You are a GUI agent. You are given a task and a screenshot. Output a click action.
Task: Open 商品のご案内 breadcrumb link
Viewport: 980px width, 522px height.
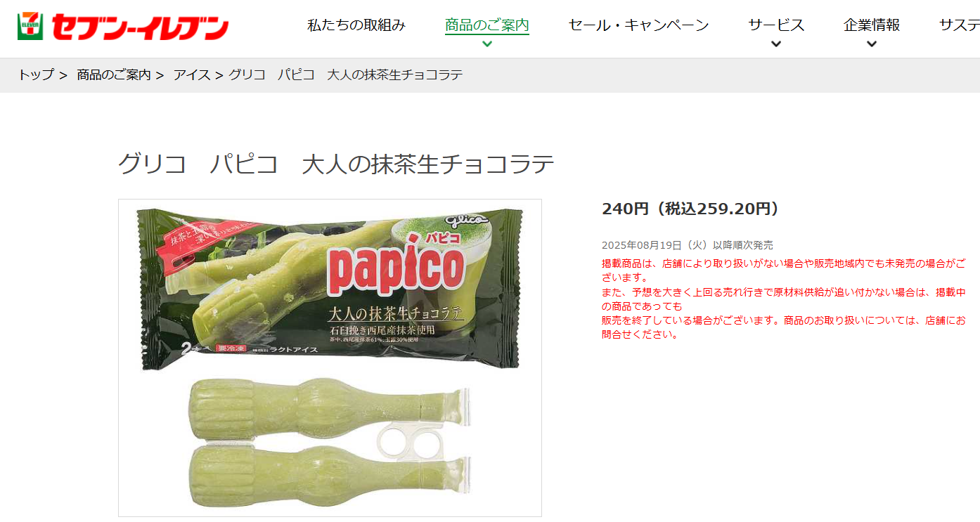pos(114,74)
